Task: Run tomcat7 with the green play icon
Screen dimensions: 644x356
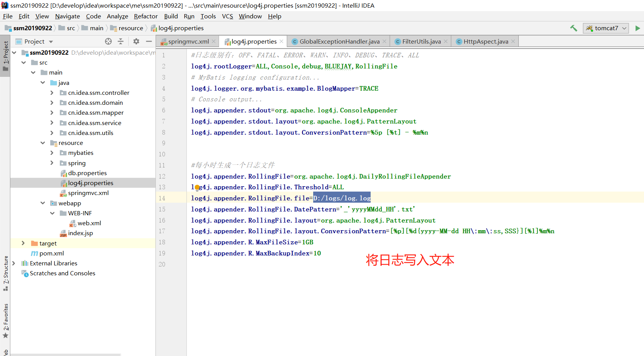Action: point(637,28)
